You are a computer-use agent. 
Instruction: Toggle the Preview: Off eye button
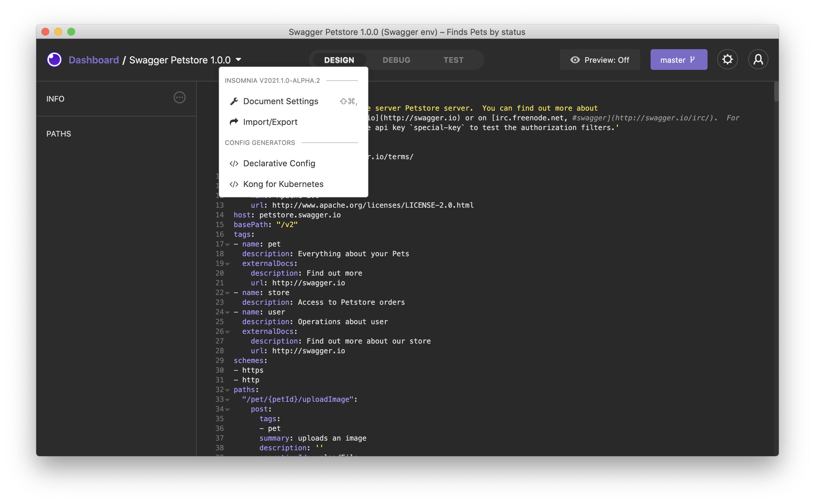point(600,60)
